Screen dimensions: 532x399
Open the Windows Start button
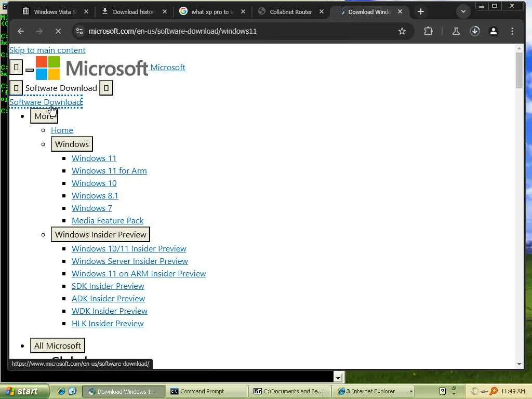(x=24, y=392)
